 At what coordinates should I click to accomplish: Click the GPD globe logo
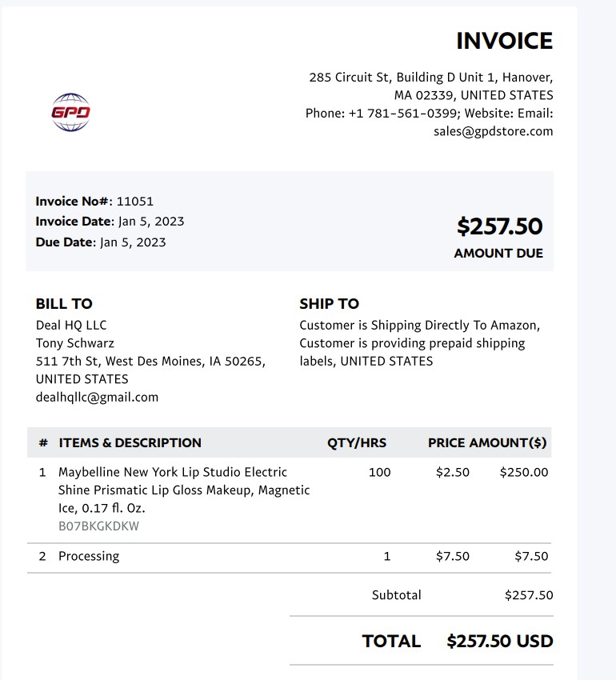tap(70, 112)
